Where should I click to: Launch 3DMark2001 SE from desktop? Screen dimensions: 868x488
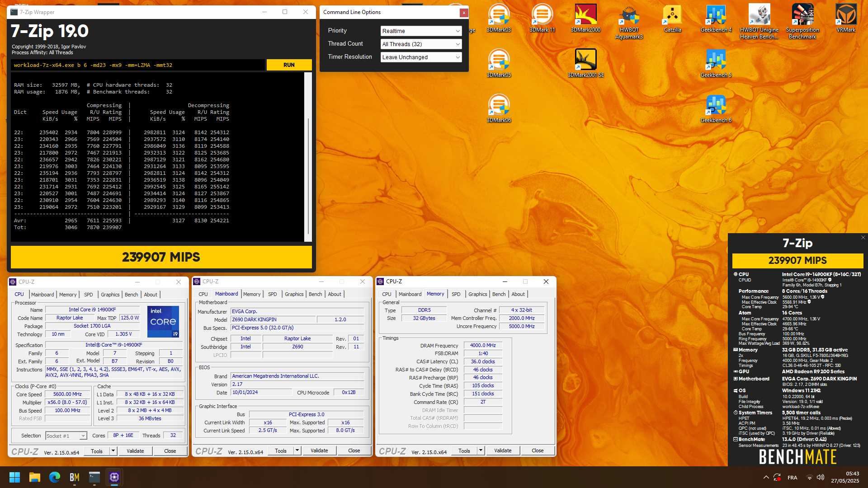point(585,63)
